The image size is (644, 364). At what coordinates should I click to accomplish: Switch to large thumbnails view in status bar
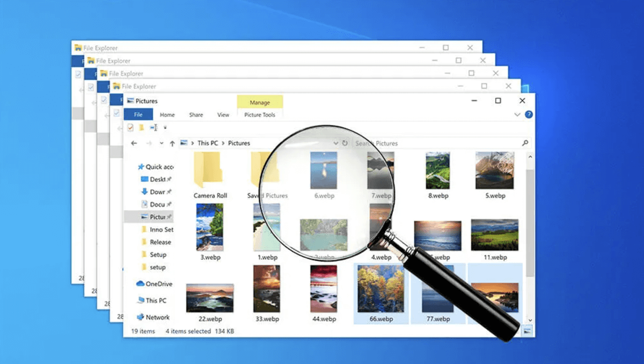527,331
